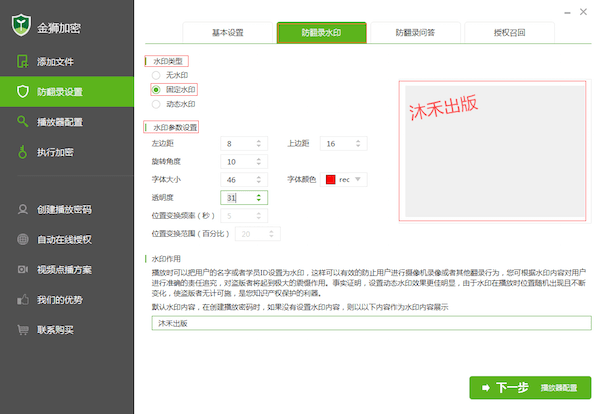Switch to the 基本设置 tab
Viewport: 600px width, 414px height.
pyautogui.click(x=228, y=33)
